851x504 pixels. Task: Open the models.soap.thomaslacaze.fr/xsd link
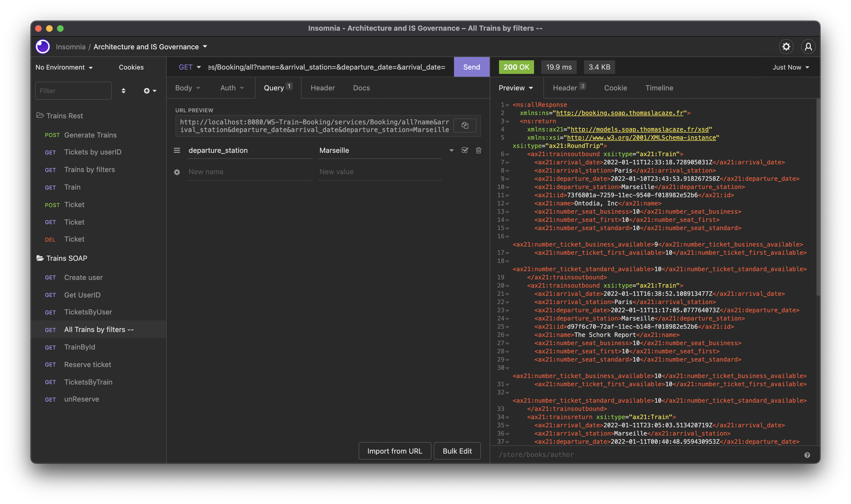(639, 129)
